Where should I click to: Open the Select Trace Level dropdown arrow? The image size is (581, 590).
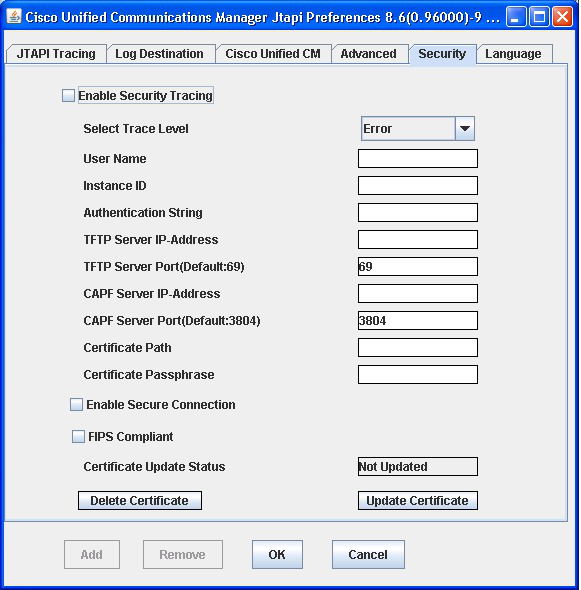465,129
